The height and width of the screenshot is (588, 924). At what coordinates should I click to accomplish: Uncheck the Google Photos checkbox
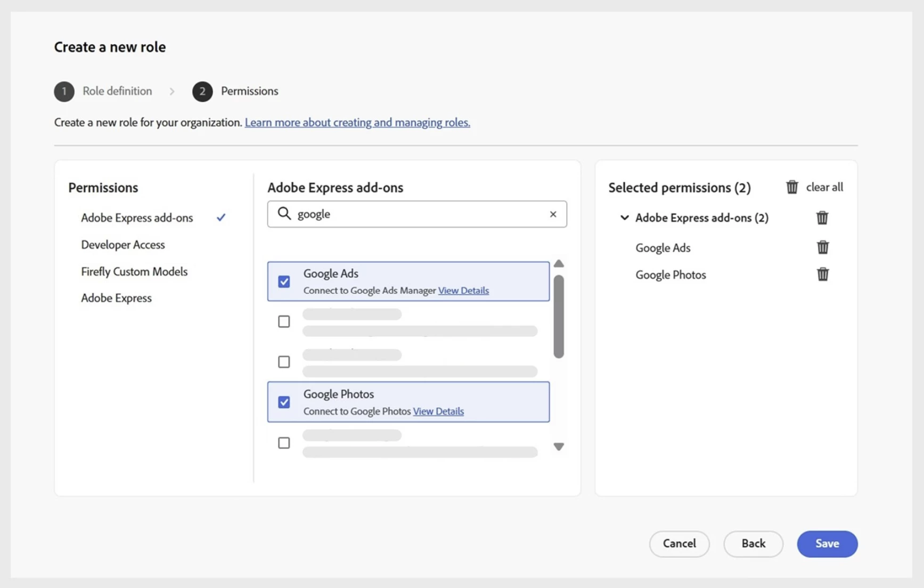click(284, 402)
